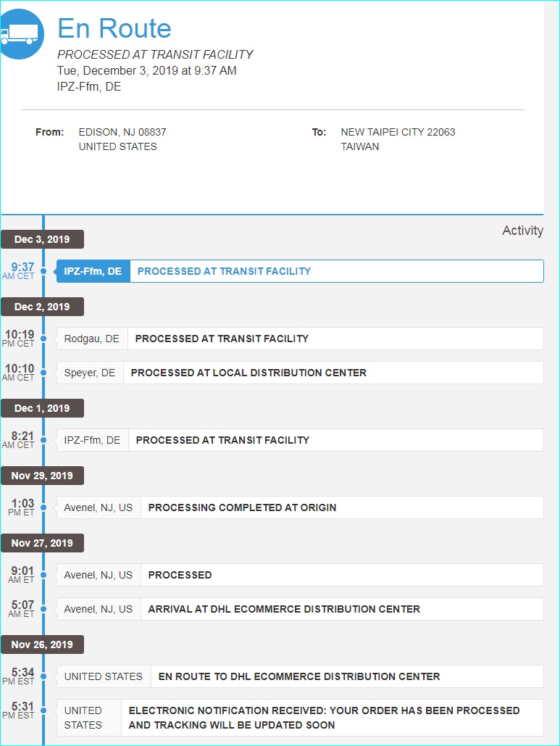The height and width of the screenshot is (746, 560).
Task: Click the Electronic Notification Received entry
Action: click(x=299, y=718)
